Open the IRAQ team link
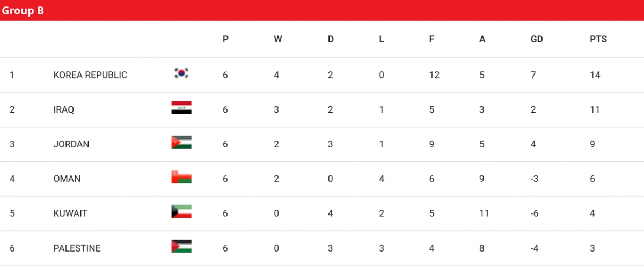Screen dimensions: 644x266 [64, 109]
